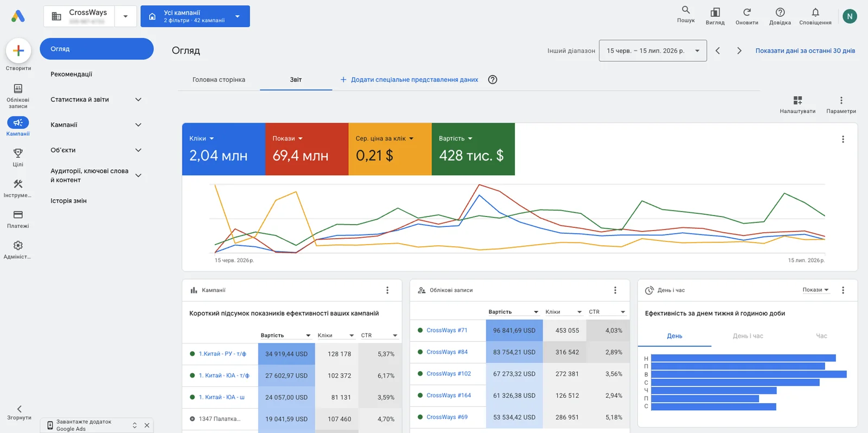This screenshot has width=868, height=433.
Task: Open Покази dropdown in the День і час card
Action: tap(816, 290)
